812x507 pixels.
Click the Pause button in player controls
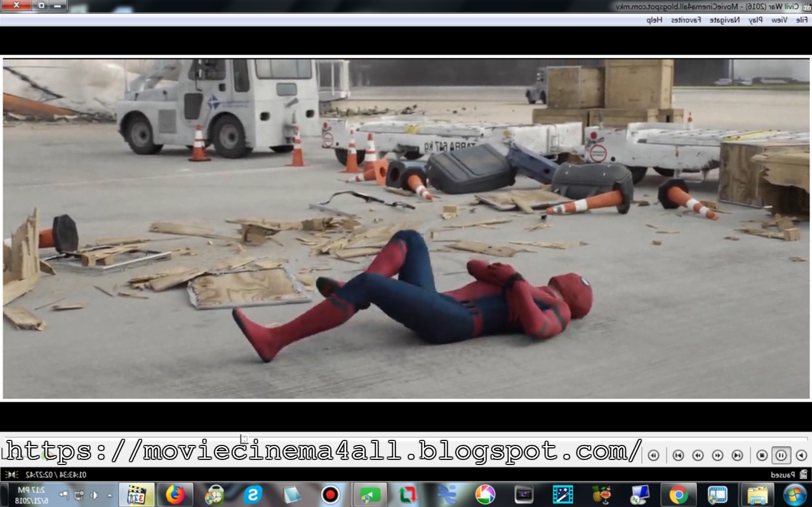[x=782, y=455]
